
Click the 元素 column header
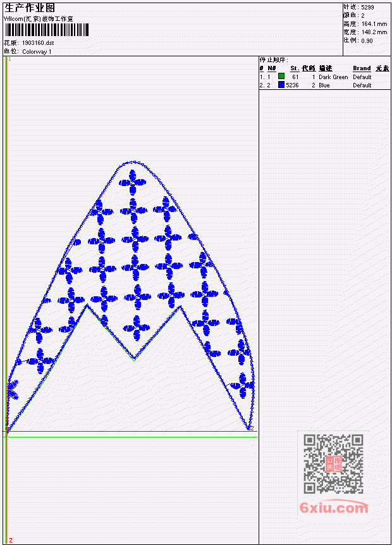pyautogui.click(x=383, y=68)
